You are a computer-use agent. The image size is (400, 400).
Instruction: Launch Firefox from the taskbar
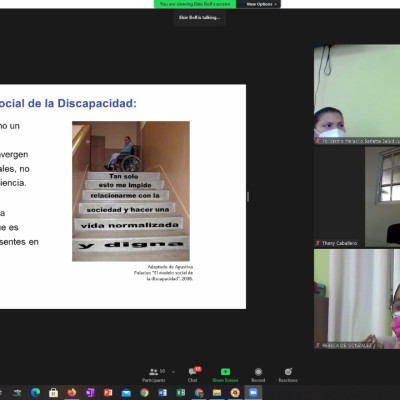tap(72, 393)
